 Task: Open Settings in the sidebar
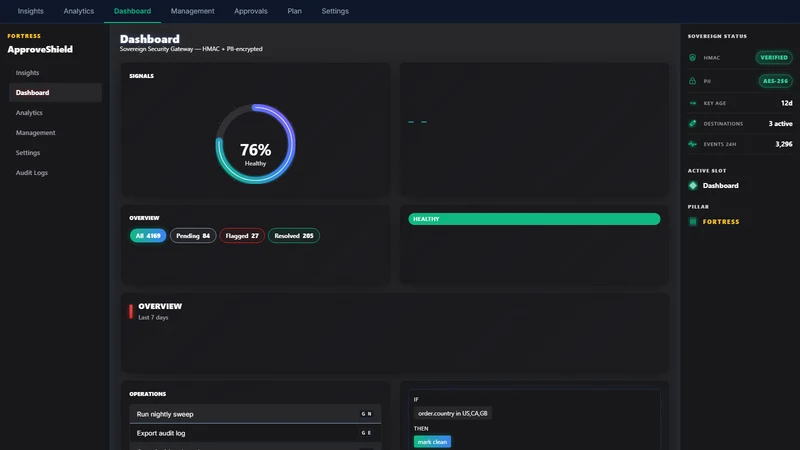[x=55, y=153]
